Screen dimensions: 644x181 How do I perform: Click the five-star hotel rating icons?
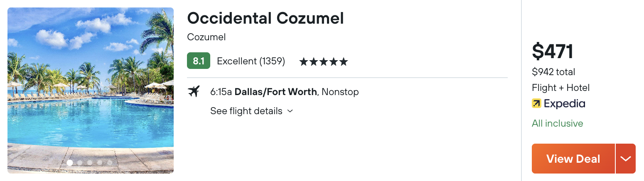click(x=323, y=62)
